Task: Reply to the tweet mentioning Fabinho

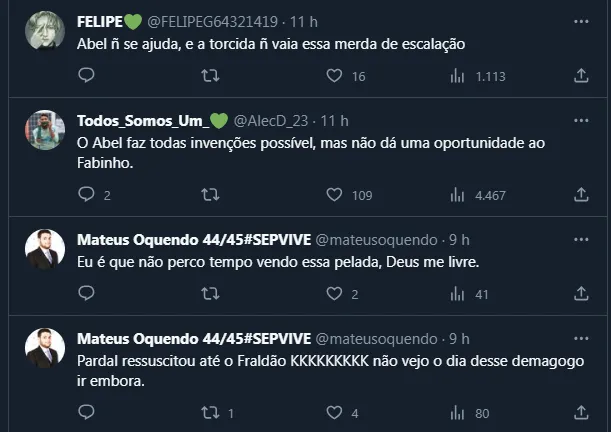Action: tap(86, 195)
